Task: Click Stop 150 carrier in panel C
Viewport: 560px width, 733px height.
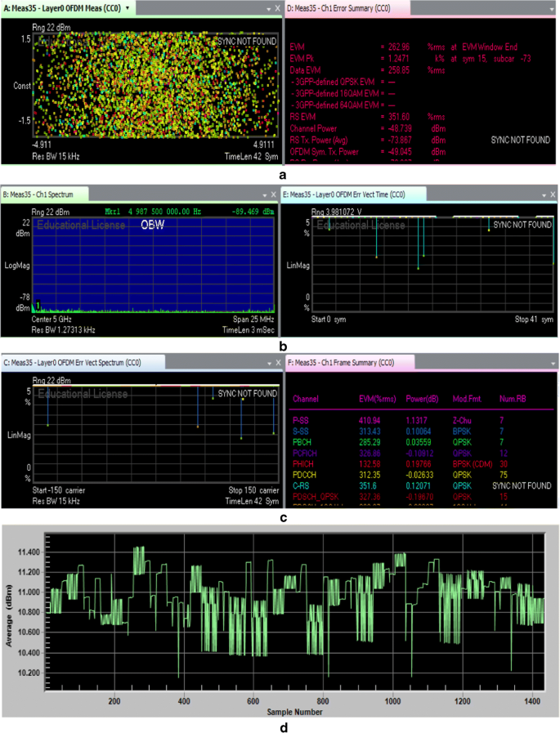Action: point(253,490)
